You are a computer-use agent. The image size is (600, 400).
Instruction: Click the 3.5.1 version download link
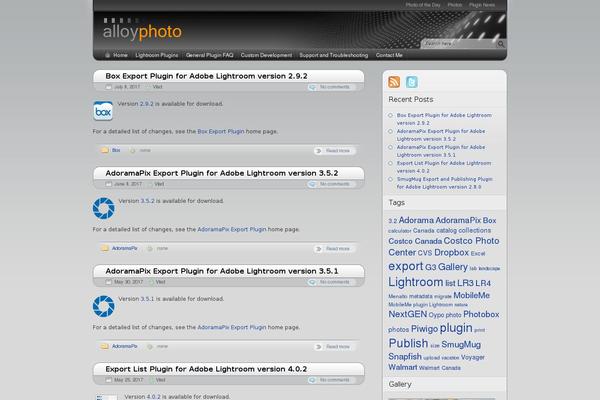point(147,299)
